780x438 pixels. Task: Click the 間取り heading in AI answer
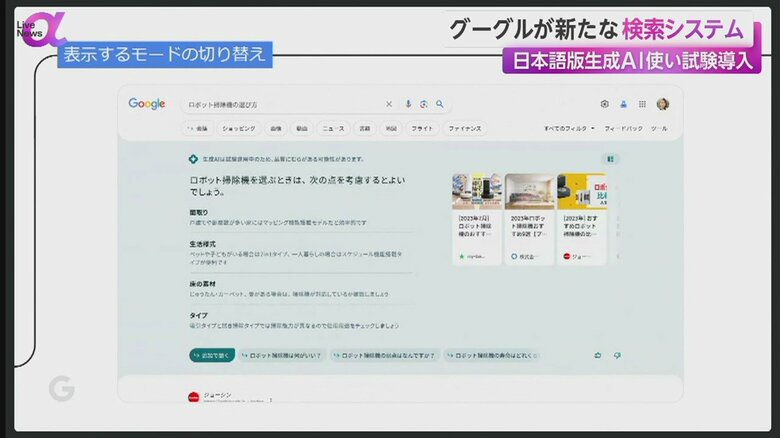pos(198,213)
